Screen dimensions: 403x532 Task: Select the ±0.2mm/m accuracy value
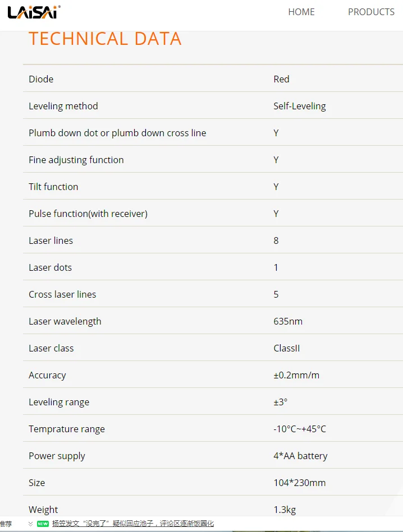296,375
